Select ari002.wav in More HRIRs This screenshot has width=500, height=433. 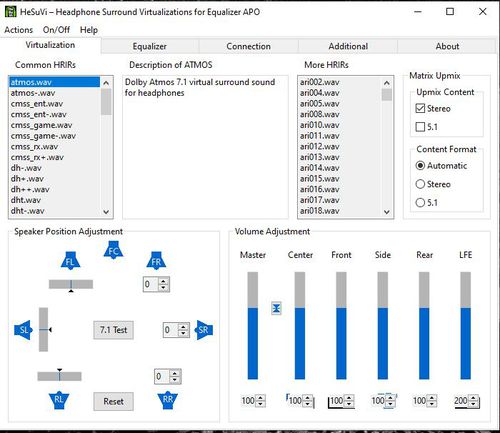click(340, 82)
